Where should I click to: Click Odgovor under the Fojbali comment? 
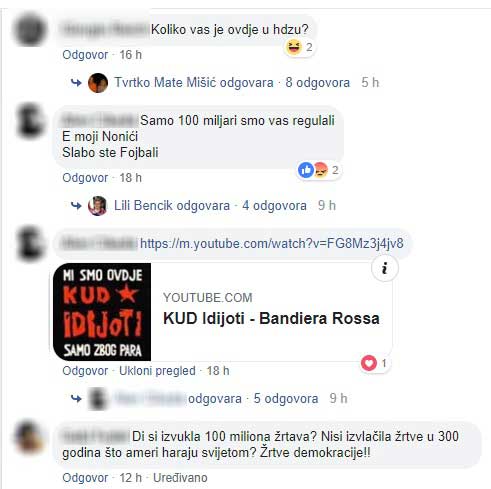pos(85,178)
